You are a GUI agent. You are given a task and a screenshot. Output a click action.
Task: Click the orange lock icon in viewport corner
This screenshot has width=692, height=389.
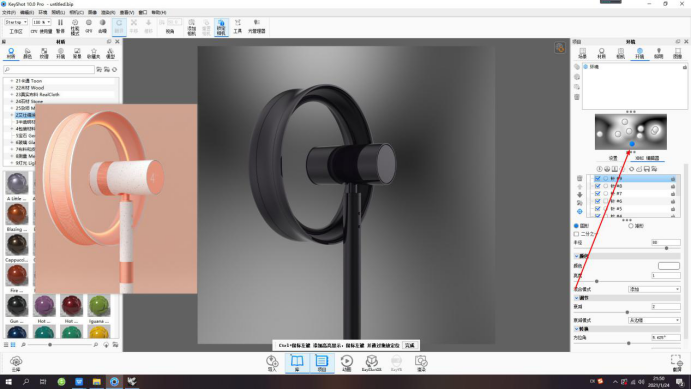560,48
